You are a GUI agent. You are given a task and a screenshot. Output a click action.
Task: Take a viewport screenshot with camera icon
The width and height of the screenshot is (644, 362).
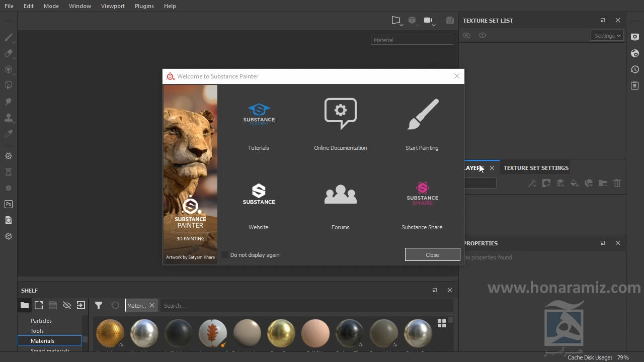(x=450, y=20)
